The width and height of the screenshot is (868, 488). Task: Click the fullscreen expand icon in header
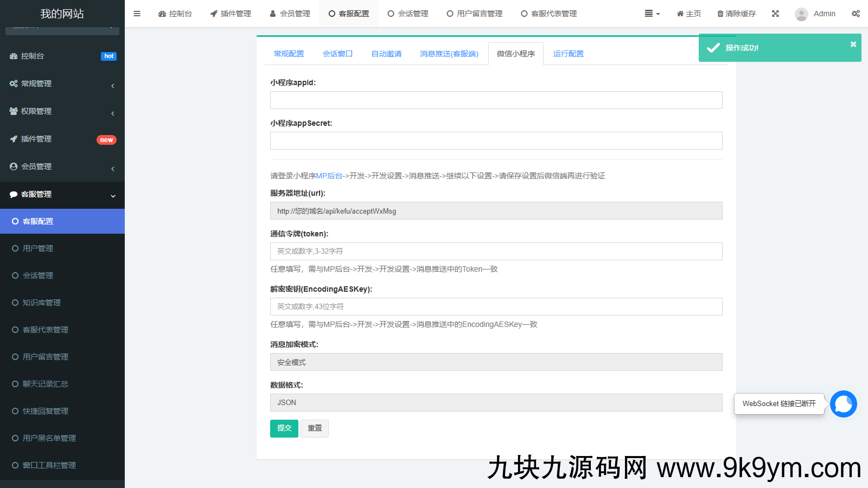[x=775, y=14]
